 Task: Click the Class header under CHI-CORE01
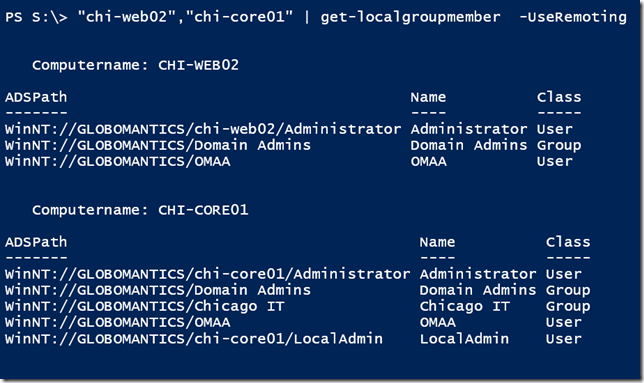(568, 242)
